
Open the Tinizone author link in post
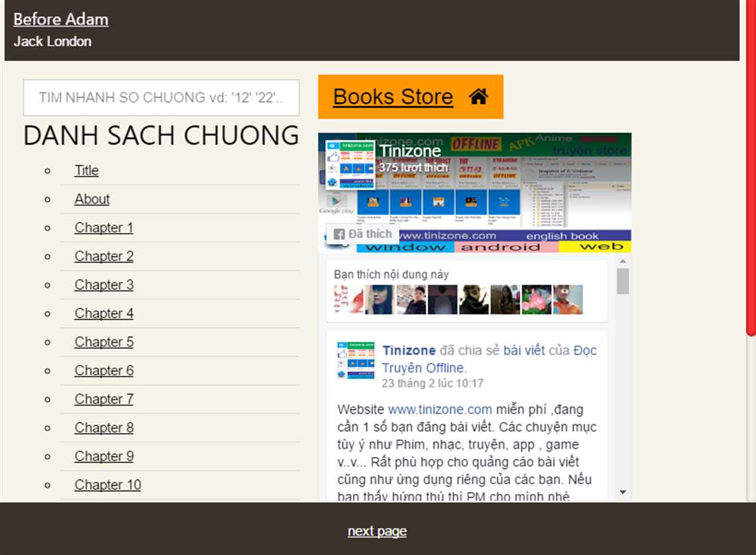[409, 351]
